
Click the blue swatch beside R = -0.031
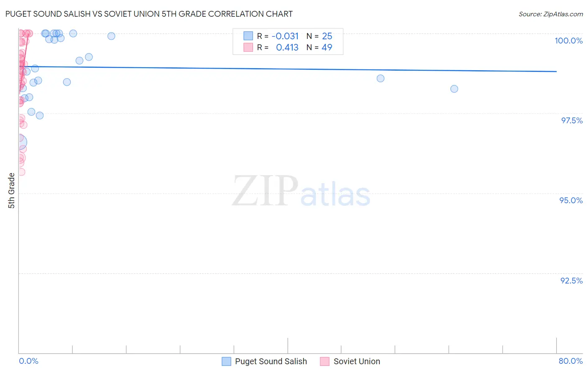pyautogui.click(x=248, y=36)
